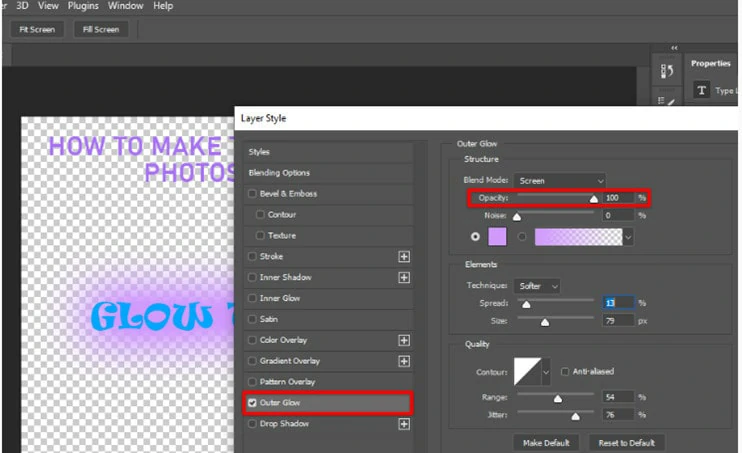Image resolution: width=742 pixels, height=453 pixels.
Task: Click the Noise slider handle
Action: 517,217
